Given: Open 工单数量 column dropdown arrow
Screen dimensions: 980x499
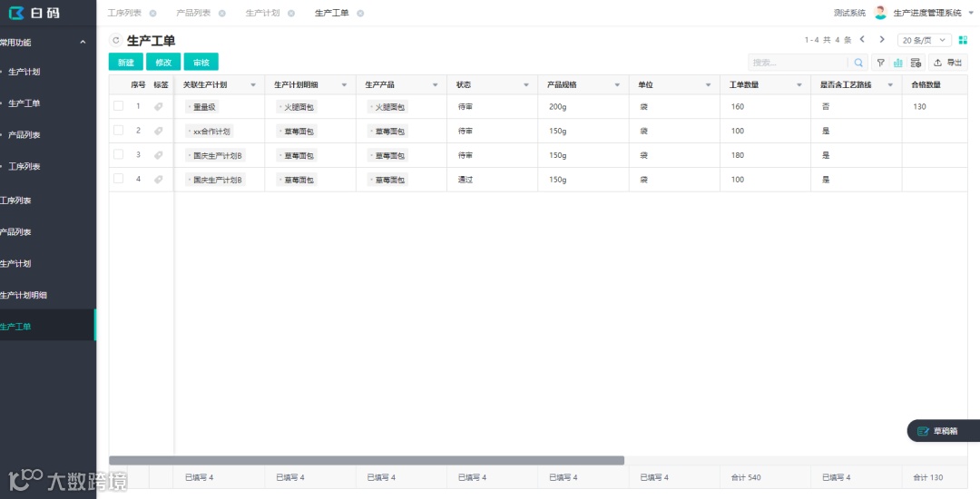Looking at the screenshot, I should click(799, 85).
